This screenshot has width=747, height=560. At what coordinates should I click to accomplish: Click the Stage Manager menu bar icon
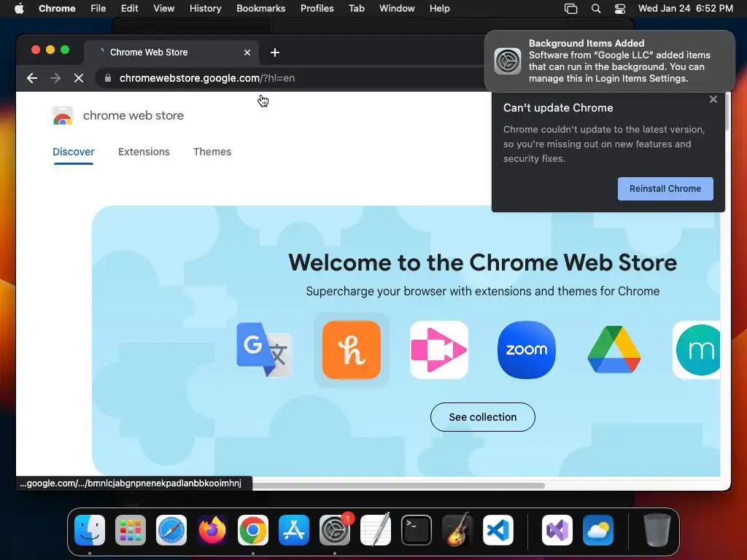coord(570,9)
